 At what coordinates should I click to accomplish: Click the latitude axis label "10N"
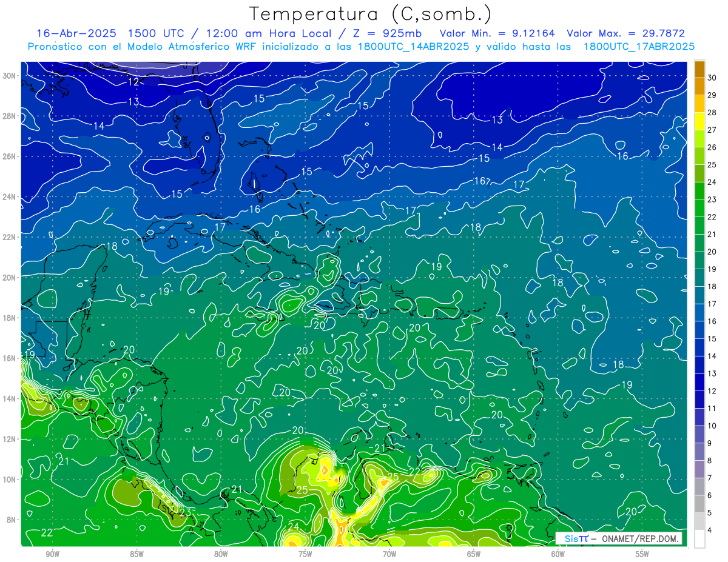coord(10,480)
